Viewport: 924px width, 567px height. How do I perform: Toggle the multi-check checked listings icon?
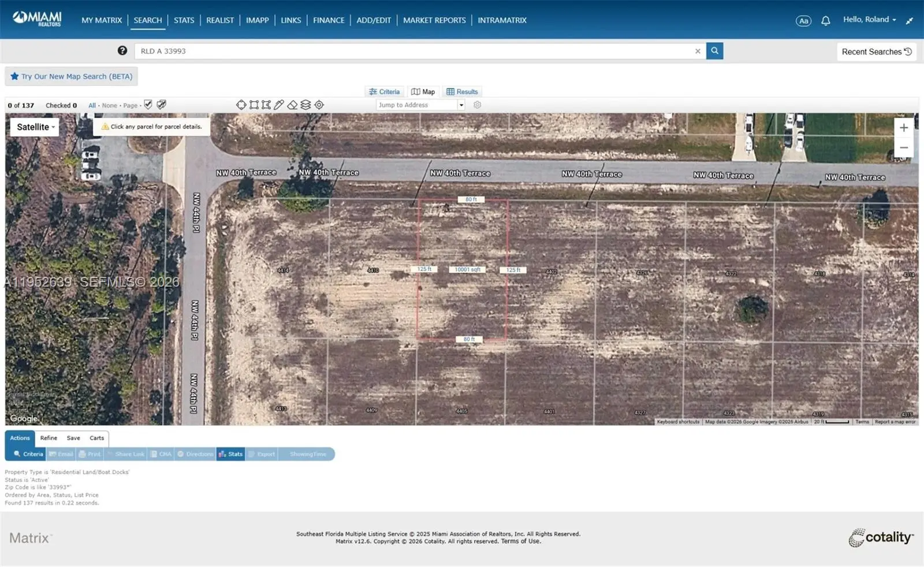(162, 105)
